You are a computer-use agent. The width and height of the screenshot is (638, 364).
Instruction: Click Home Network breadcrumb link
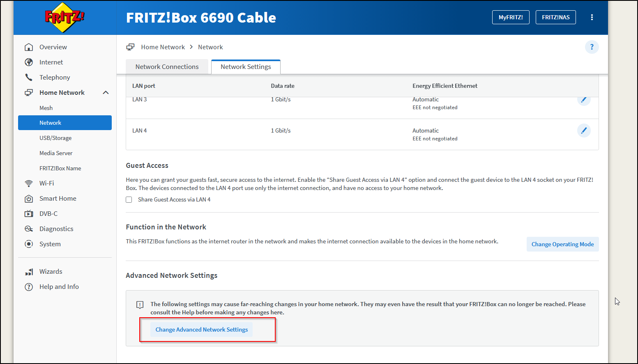tap(163, 47)
